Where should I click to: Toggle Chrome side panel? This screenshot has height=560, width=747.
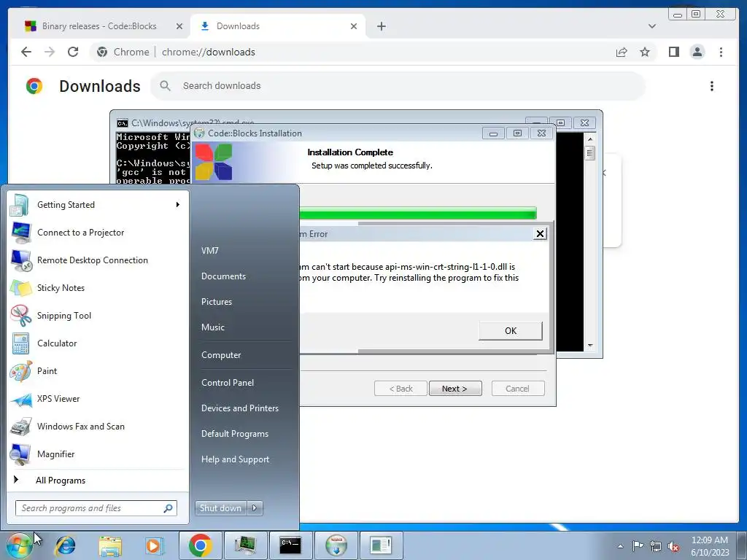673,52
